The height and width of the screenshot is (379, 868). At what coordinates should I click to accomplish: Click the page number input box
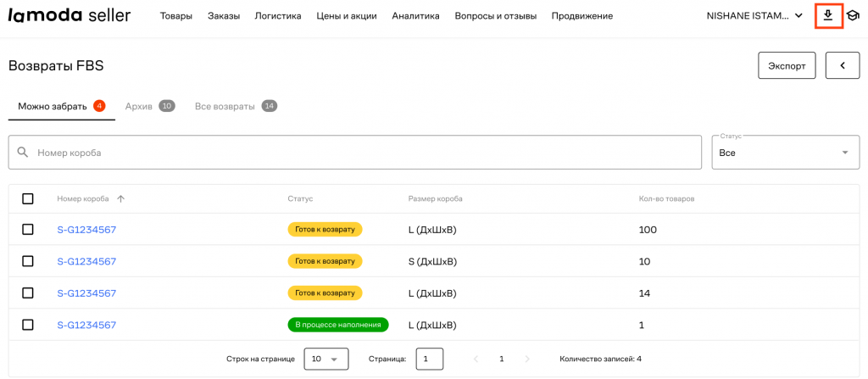tap(429, 359)
